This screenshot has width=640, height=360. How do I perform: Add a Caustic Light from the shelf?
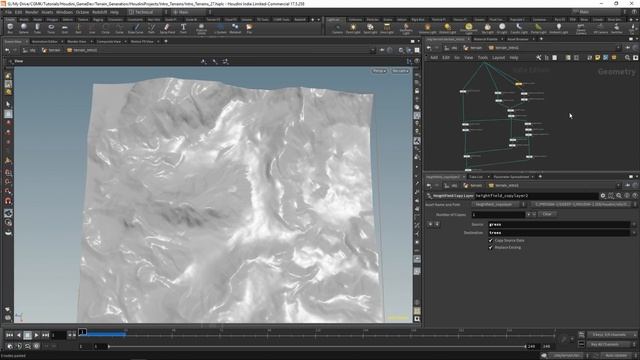click(x=519, y=28)
